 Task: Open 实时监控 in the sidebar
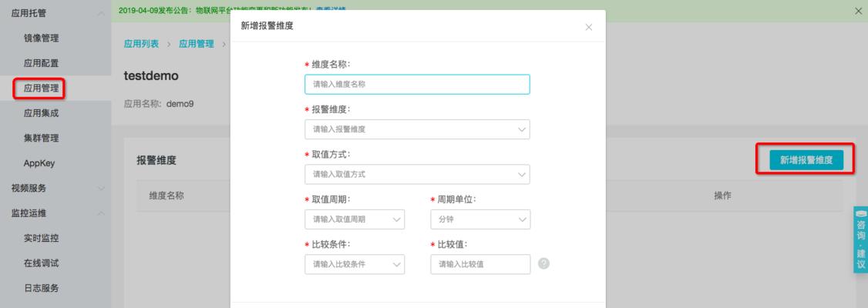(41, 239)
